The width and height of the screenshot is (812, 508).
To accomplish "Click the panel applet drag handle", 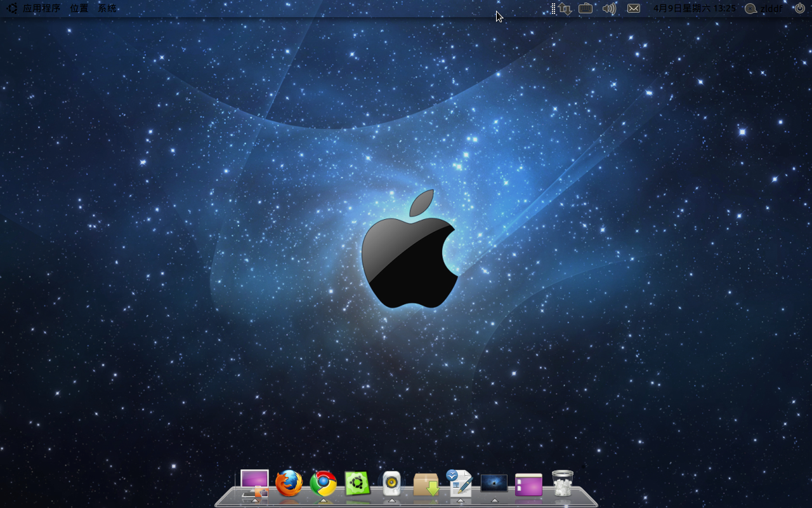I will pyautogui.click(x=553, y=8).
